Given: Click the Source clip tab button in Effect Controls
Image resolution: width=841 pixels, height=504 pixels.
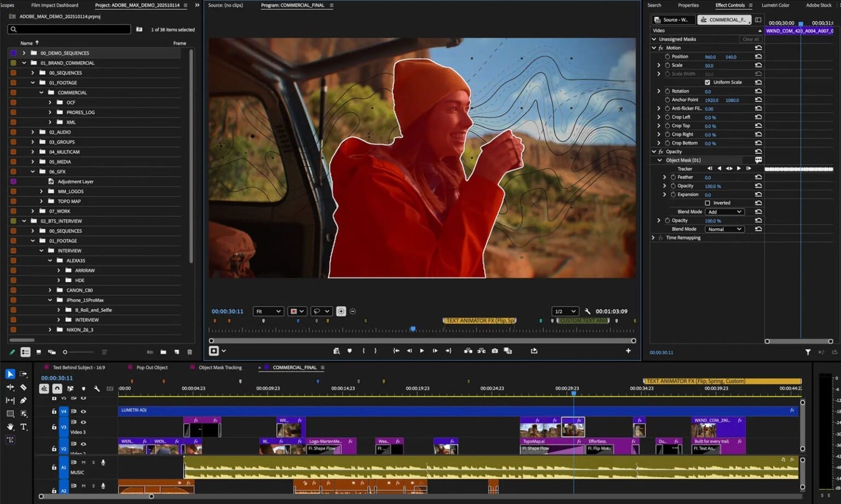Looking at the screenshot, I should (673, 20).
